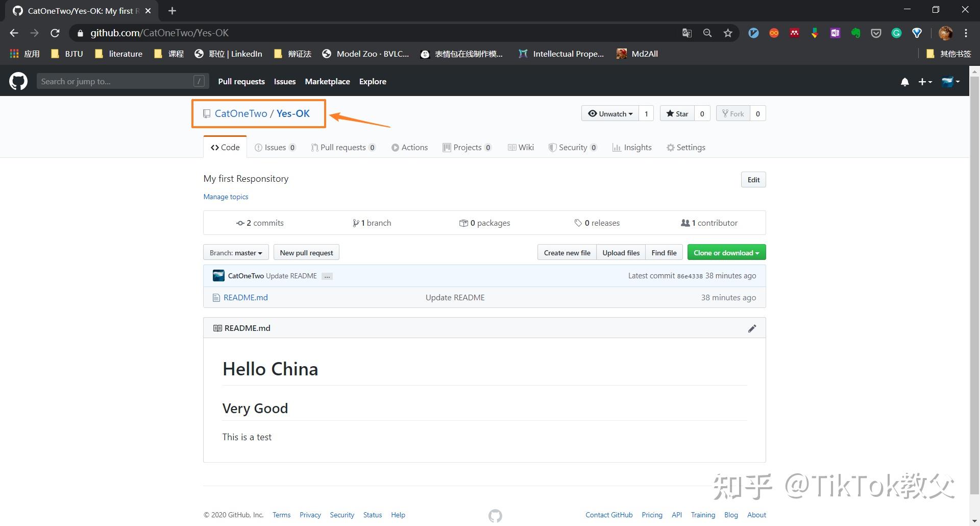Viewport: 980px width, 526px height.
Task: Open notifications via the bell icon
Action: [904, 82]
